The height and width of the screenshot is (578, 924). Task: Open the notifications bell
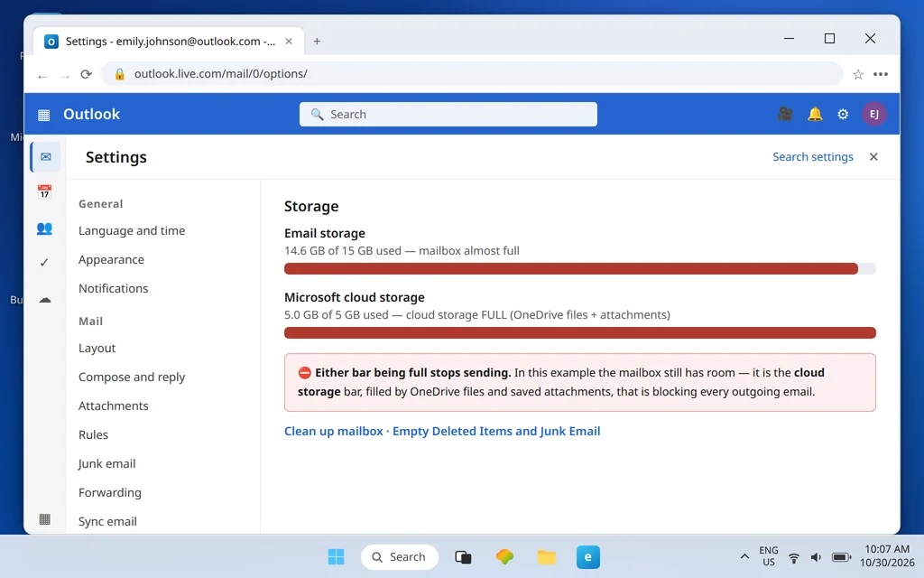(815, 114)
